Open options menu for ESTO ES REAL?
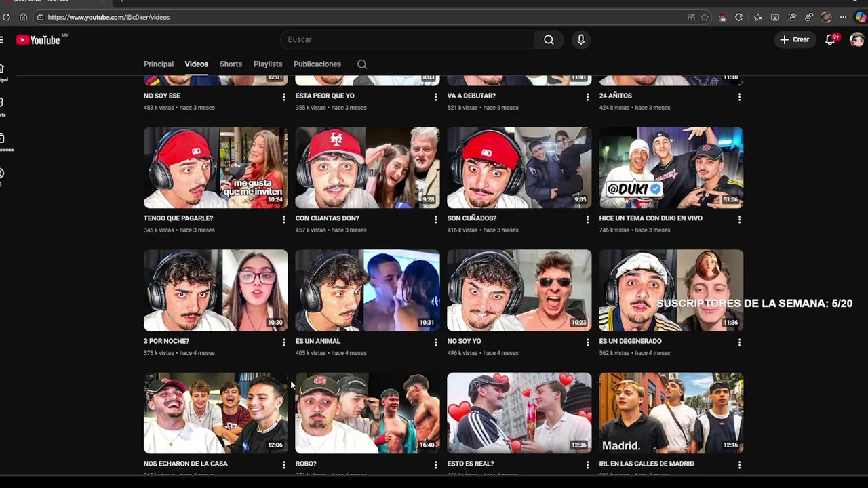The width and height of the screenshot is (868, 488). (587, 465)
